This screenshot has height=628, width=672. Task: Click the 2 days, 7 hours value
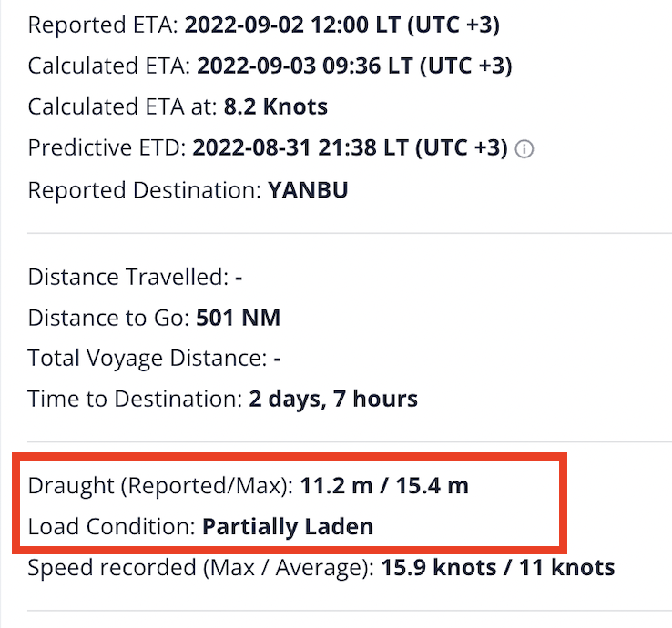coord(333,400)
